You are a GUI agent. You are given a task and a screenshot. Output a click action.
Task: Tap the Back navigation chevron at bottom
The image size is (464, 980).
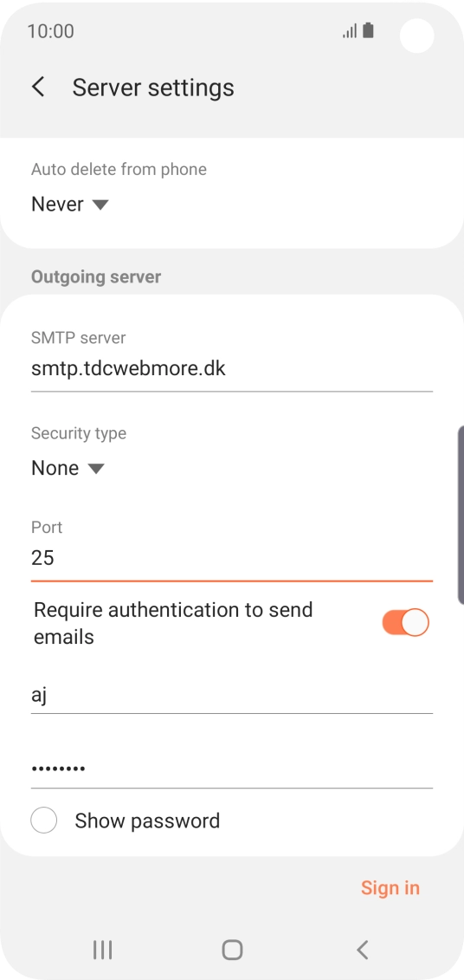362,950
